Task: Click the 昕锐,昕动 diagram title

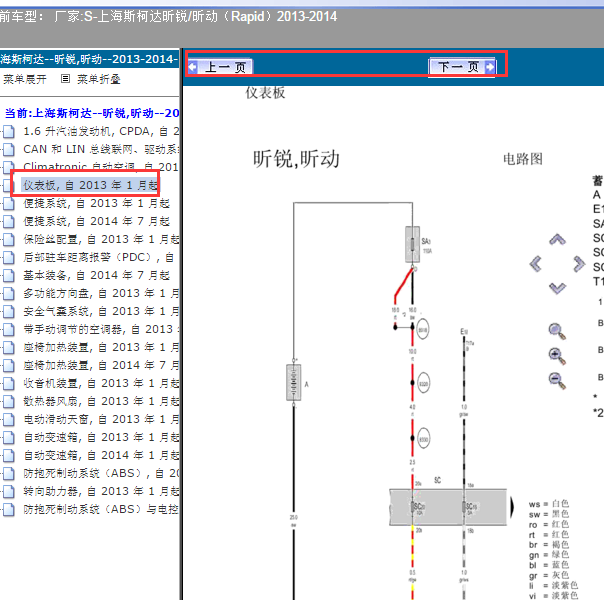Action: [296, 159]
